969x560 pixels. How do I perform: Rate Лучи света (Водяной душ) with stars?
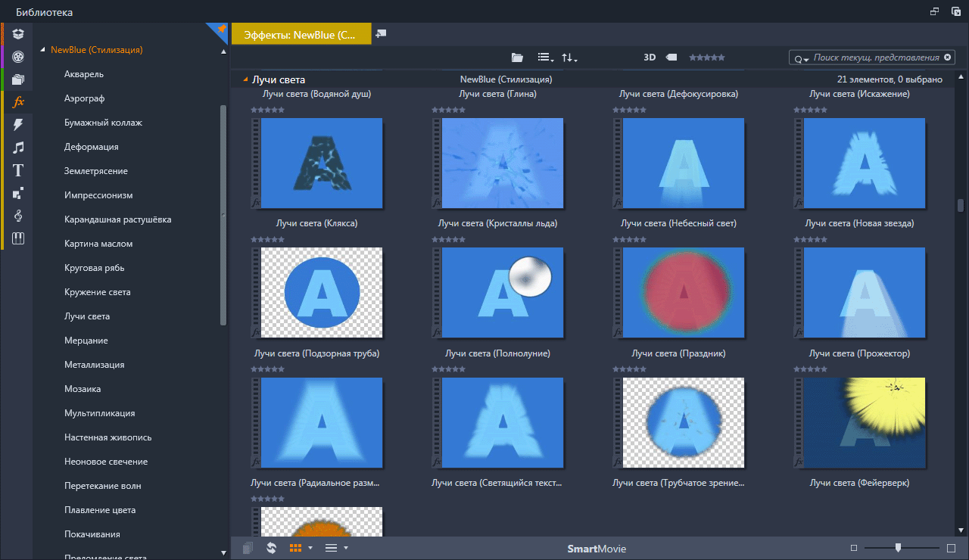coord(267,110)
